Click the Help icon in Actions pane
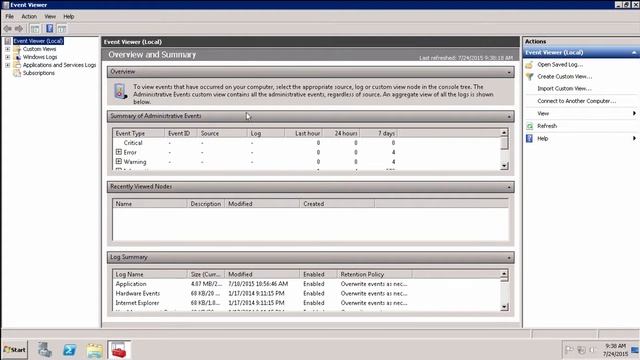The width and height of the screenshot is (640, 360). (529, 138)
